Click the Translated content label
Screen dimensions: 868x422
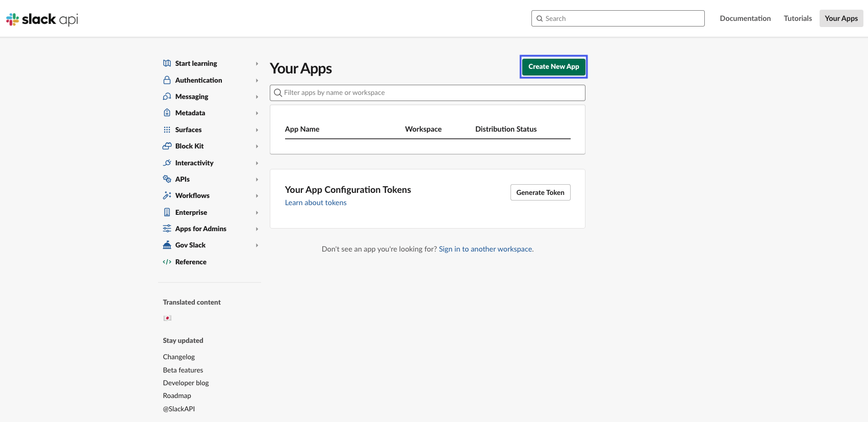tap(192, 302)
